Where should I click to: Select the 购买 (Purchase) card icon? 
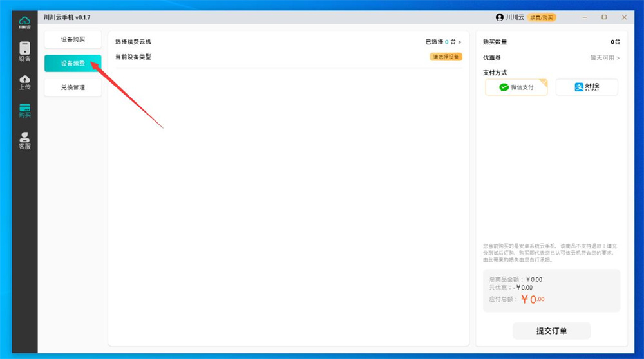tap(24, 111)
